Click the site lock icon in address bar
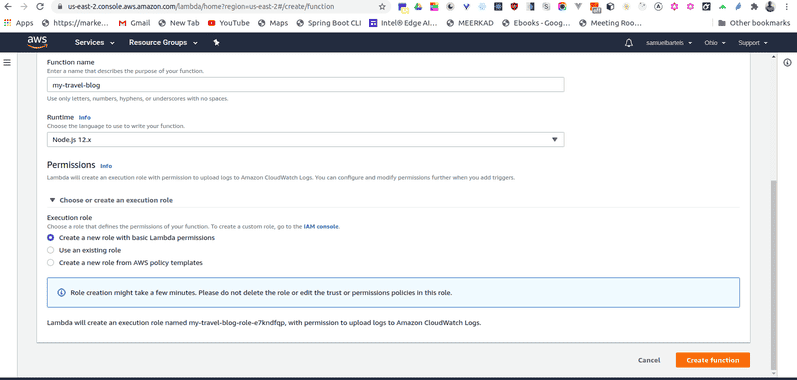This screenshot has height=380, width=797. pos(59,7)
